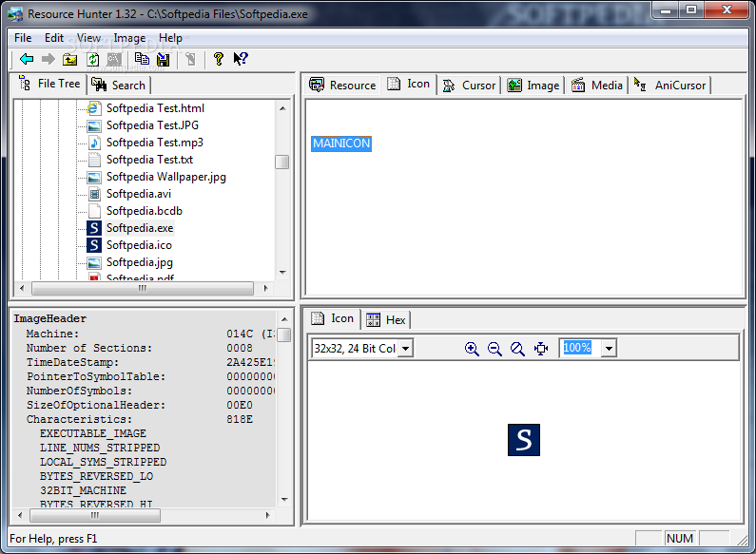This screenshot has height=554, width=756.
Task: Click the grayed-out toolbar icon after Refresh
Action: [114, 59]
